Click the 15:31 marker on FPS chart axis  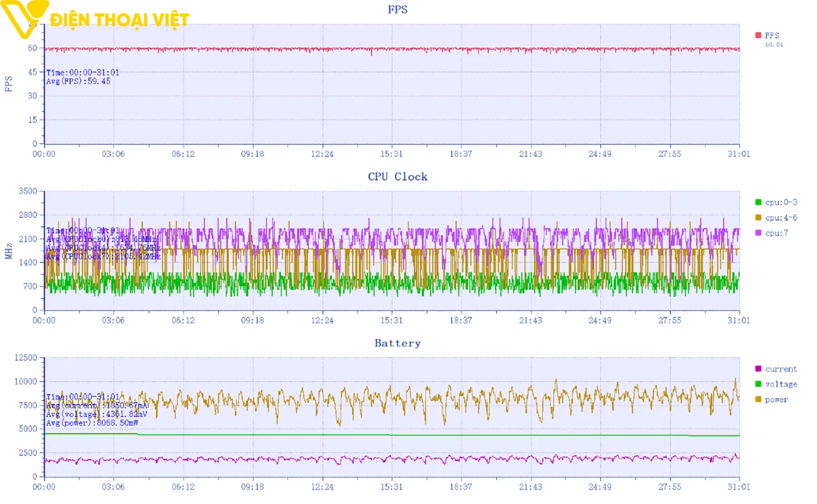tap(391, 154)
